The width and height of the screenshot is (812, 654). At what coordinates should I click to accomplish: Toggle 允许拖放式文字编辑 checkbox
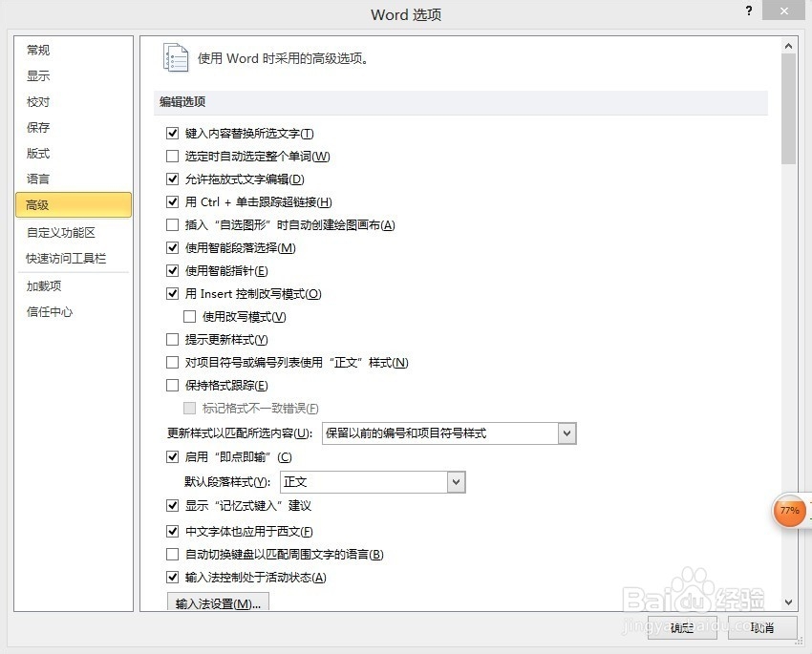[x=173, y=179]
